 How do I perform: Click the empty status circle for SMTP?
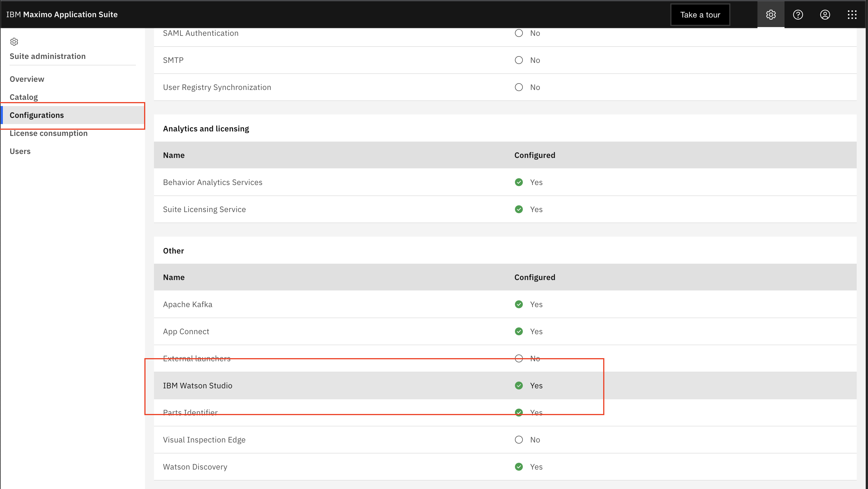(519, 60)
